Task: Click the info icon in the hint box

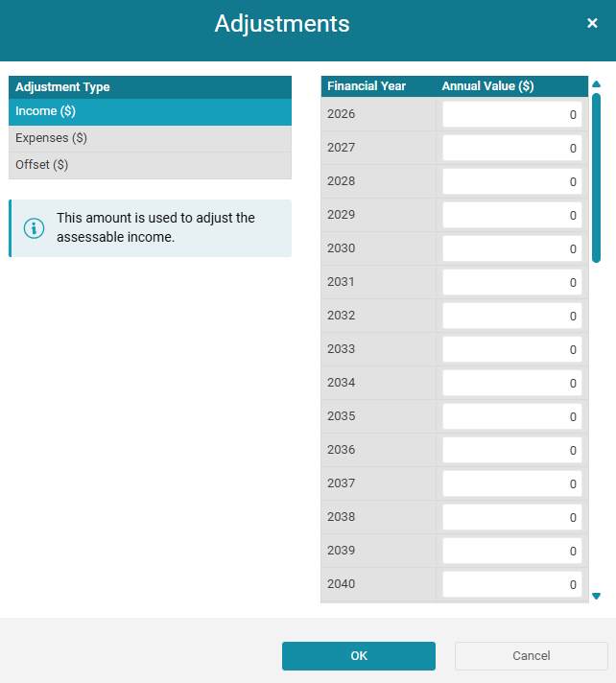Action: pyautogui.click(x=34, y=228)
